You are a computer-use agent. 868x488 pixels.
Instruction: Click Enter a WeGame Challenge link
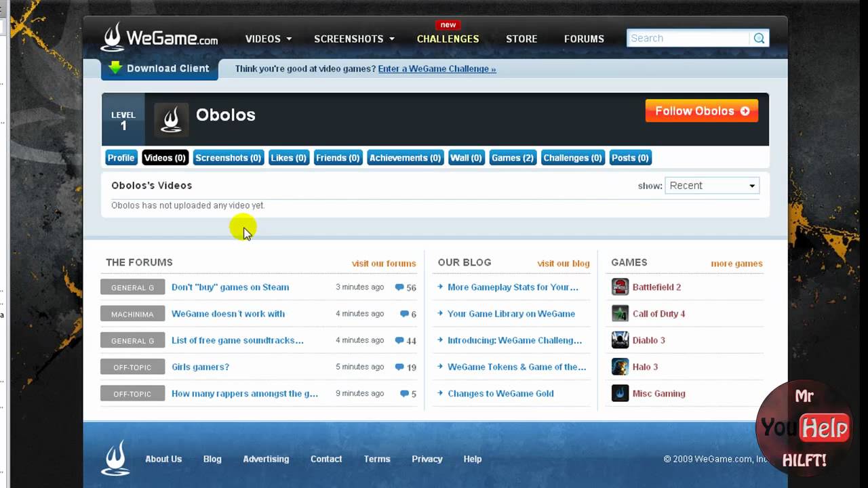[437, 68]
